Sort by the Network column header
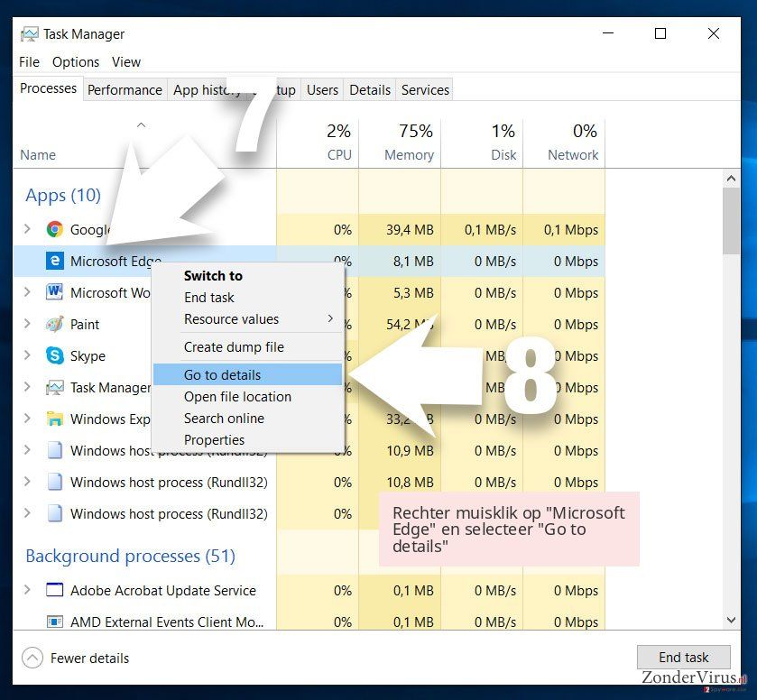The height and width of the screenshot is (700, 757). [564, 143]
